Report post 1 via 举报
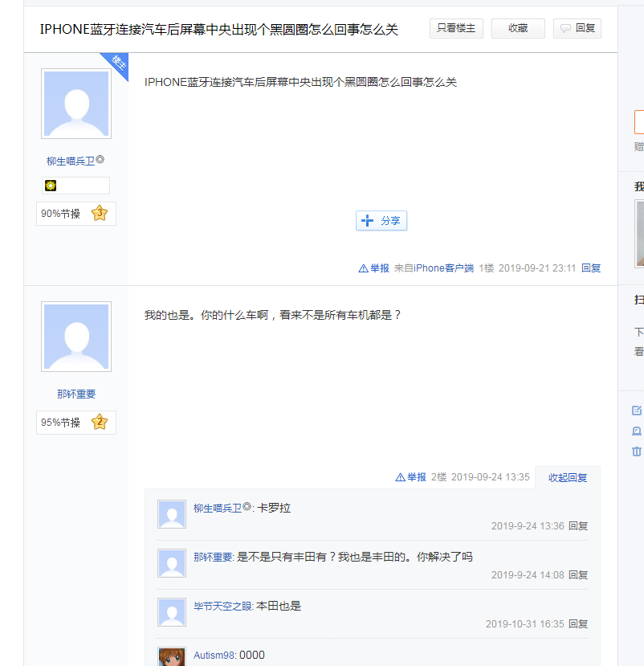 [380, 268]
